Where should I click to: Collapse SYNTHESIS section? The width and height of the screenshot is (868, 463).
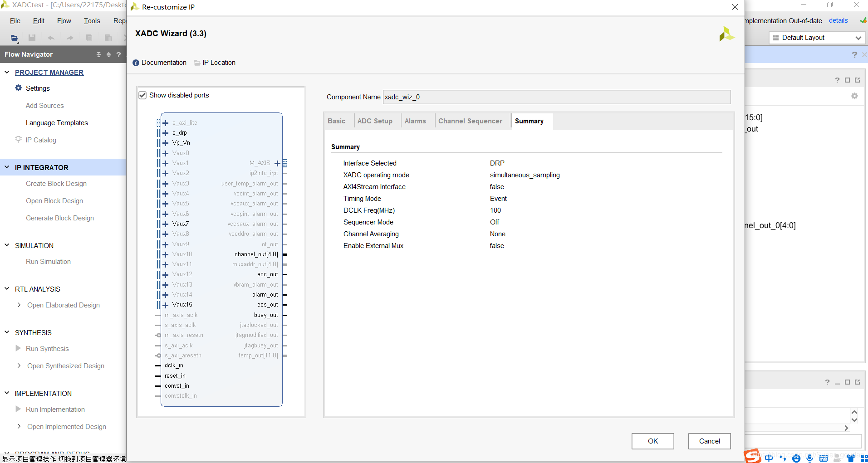point(7,332)
